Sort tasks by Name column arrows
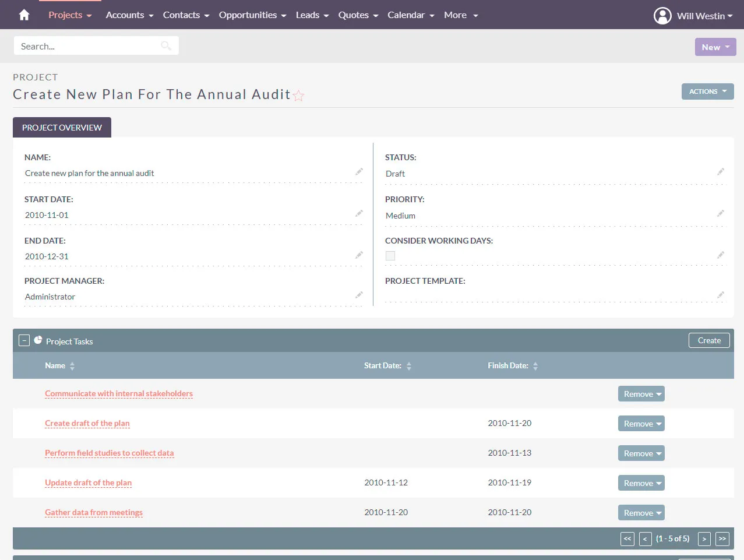 [72, 366]
